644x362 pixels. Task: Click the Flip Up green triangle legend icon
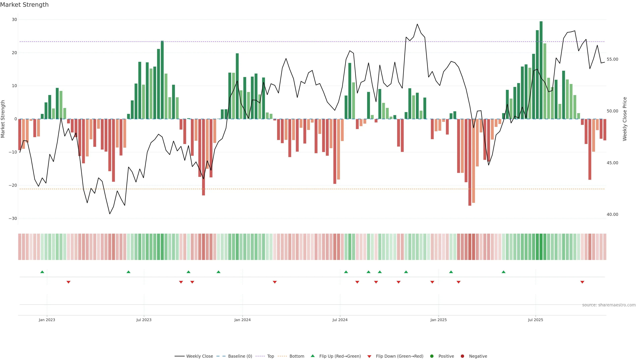312,356
